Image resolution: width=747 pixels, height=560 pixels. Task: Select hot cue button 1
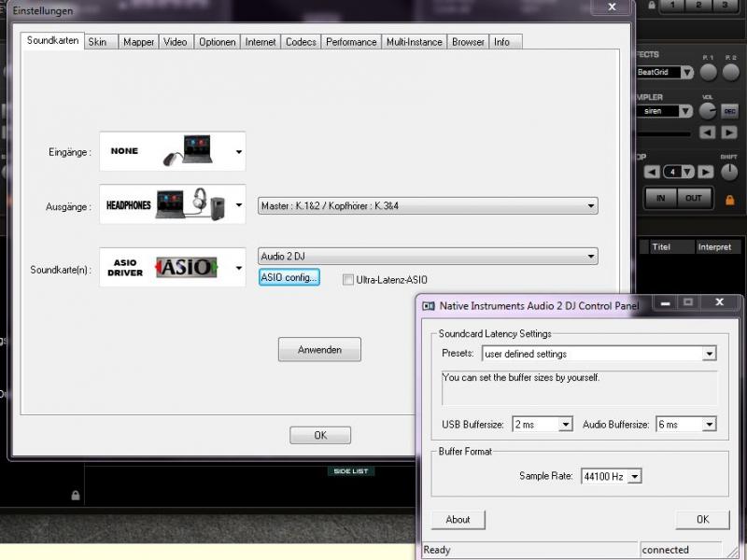[672, 6]
